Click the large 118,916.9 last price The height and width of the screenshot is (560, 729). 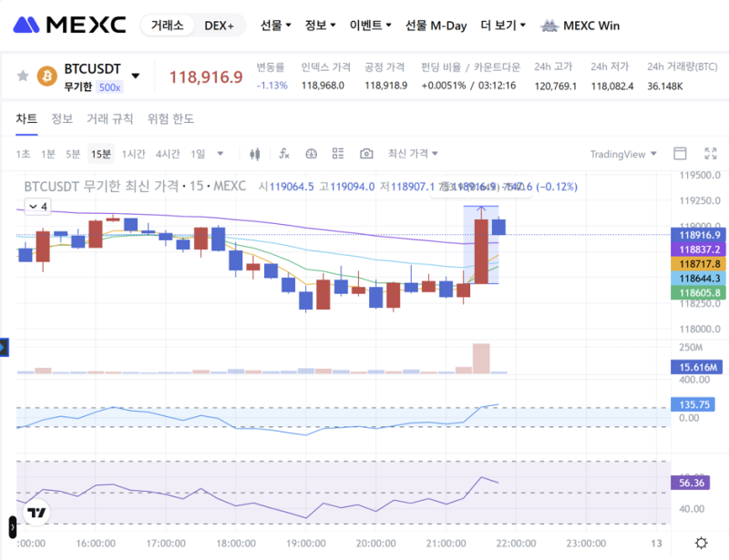point(206,77)
